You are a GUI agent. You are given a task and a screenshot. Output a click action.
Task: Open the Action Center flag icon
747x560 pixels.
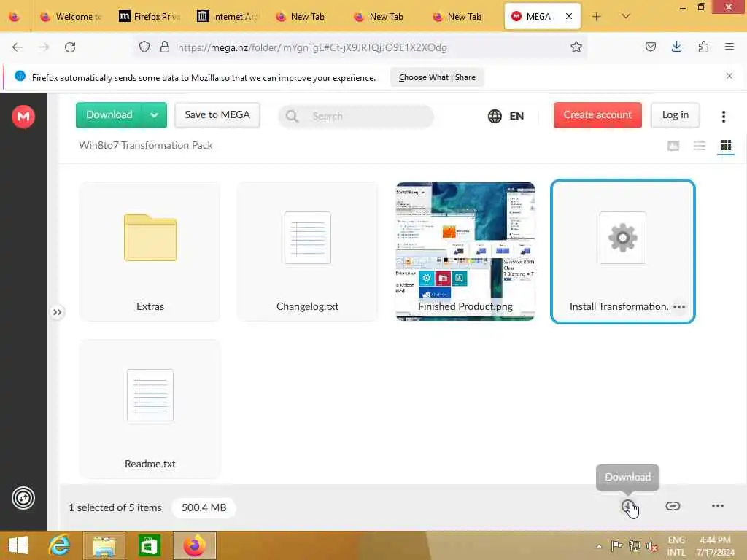(x=616, y=545)
